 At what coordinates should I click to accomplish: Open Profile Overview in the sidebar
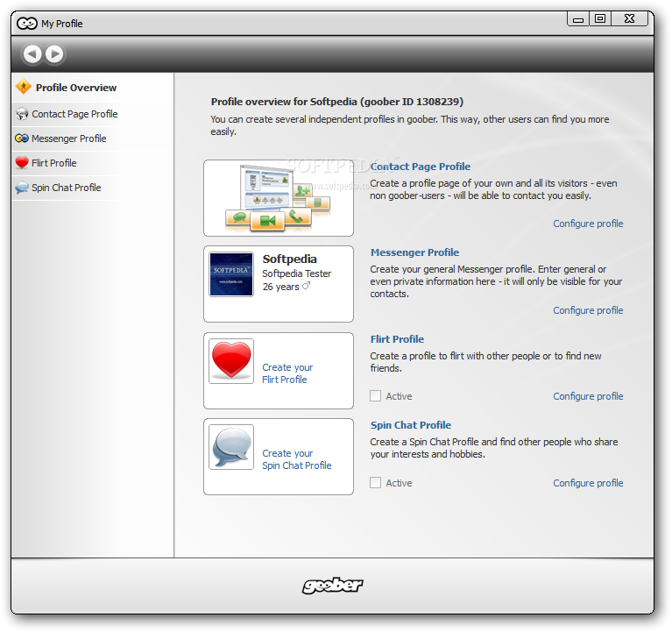tap(93, 88)
